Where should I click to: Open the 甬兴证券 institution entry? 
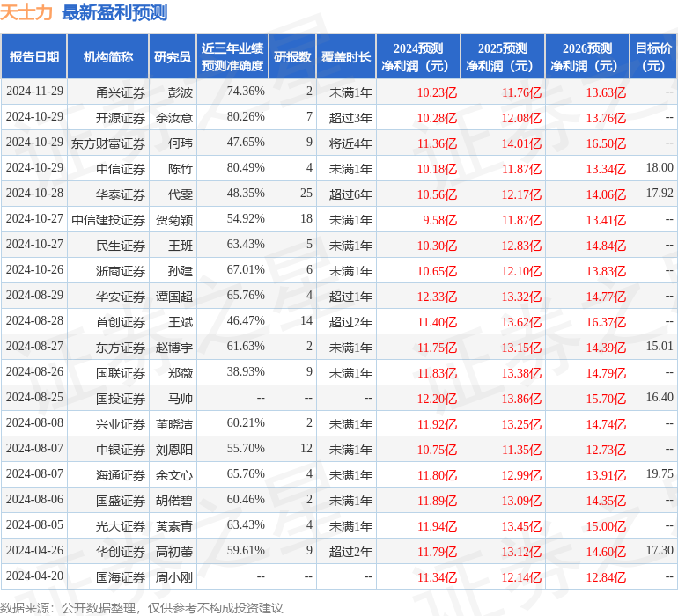[x=121, y=92]
